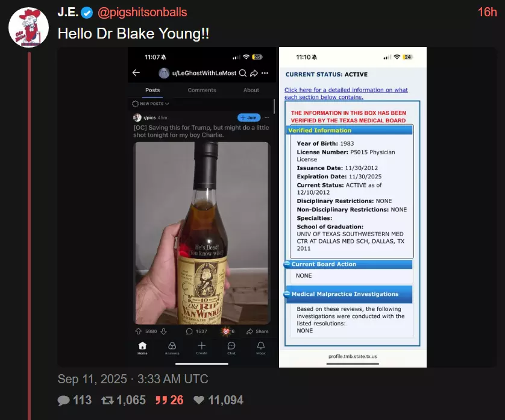This screenshot has width=505, height=420.
Task: Tap the Reddit Inbox bell icon
Action: point(261,346)
